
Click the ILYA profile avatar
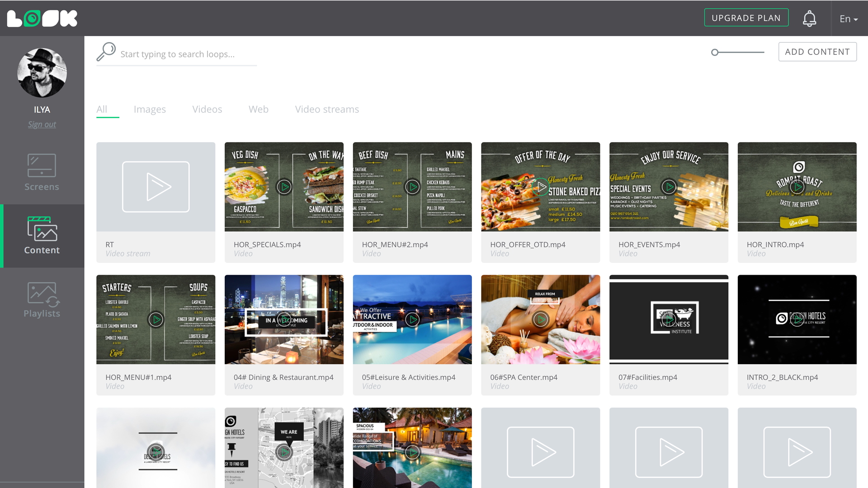[x=42, y=73]
